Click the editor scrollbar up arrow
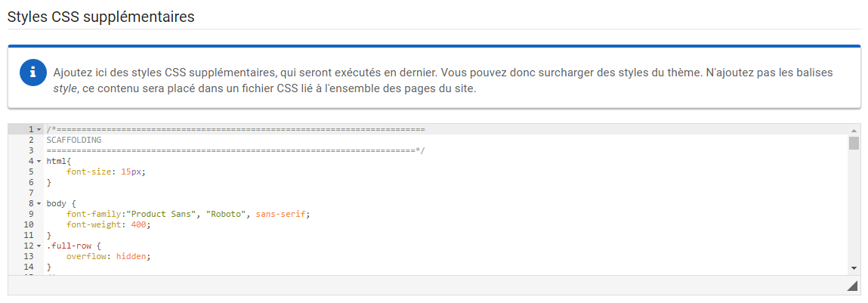Viewport: 868px width, 303px height. (854, 130)
